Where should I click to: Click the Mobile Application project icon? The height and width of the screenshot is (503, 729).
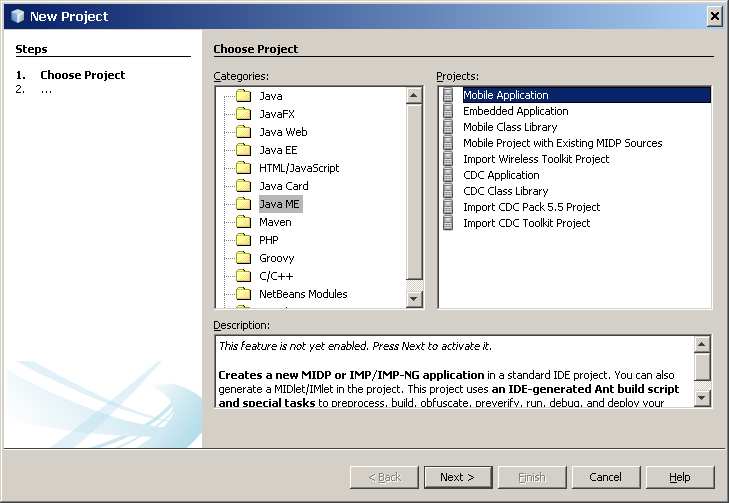pyautogui.click(x=448, y=95)
